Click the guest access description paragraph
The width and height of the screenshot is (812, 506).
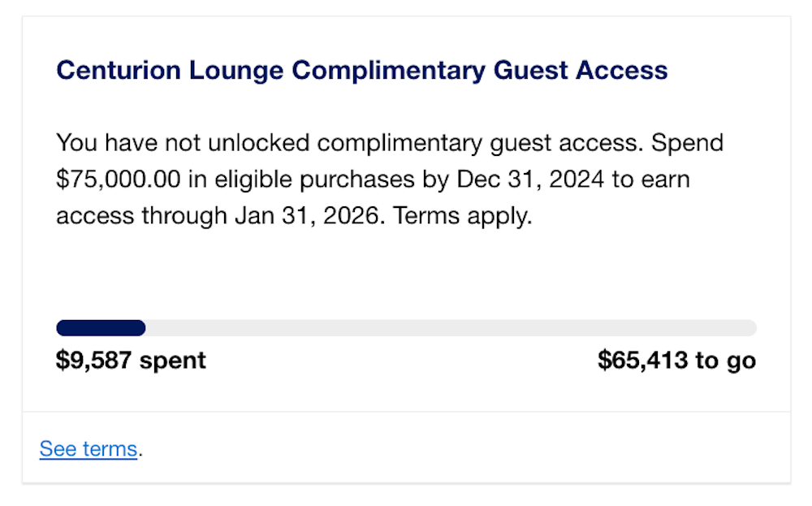pos(390,179)
